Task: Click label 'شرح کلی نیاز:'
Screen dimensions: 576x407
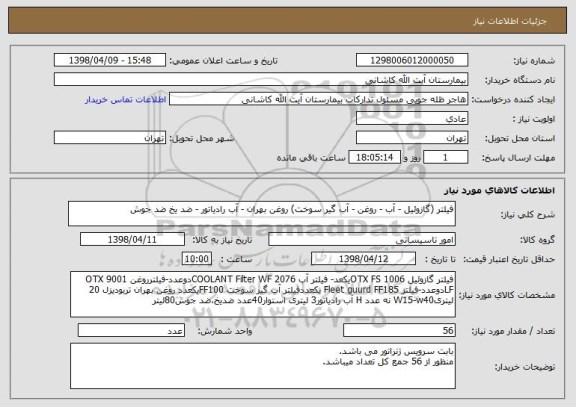Action: tap(528, 215)
